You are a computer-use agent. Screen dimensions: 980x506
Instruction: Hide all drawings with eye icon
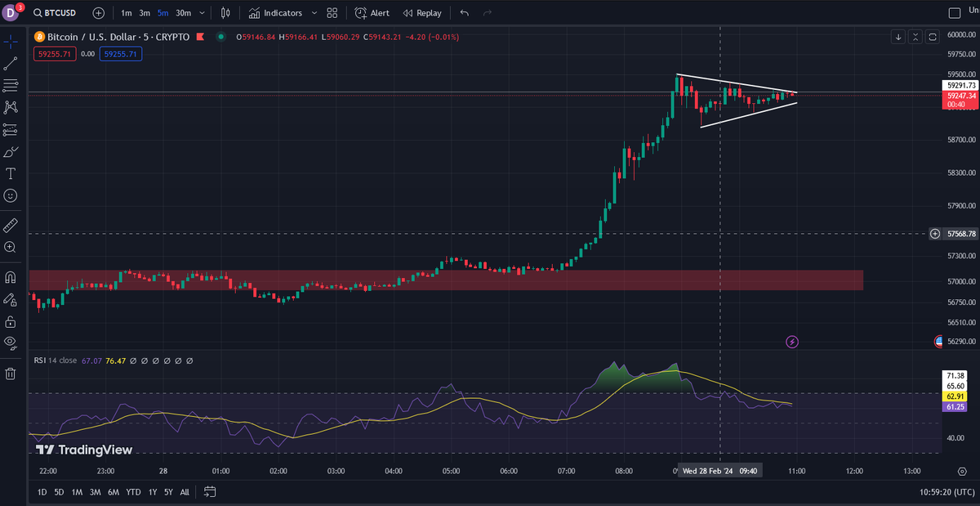click(11, 343)
